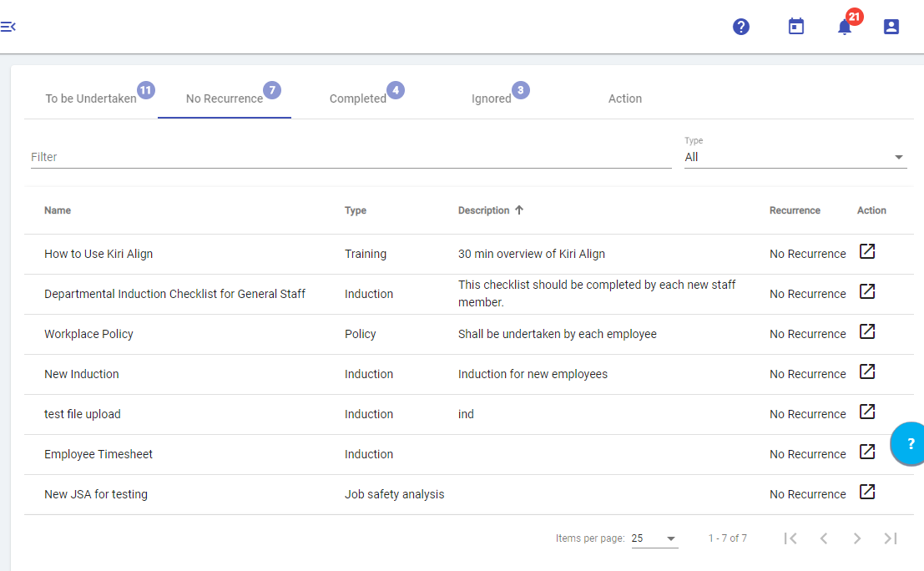Click the '1 - 7 of 7' range label

(727, 538)
